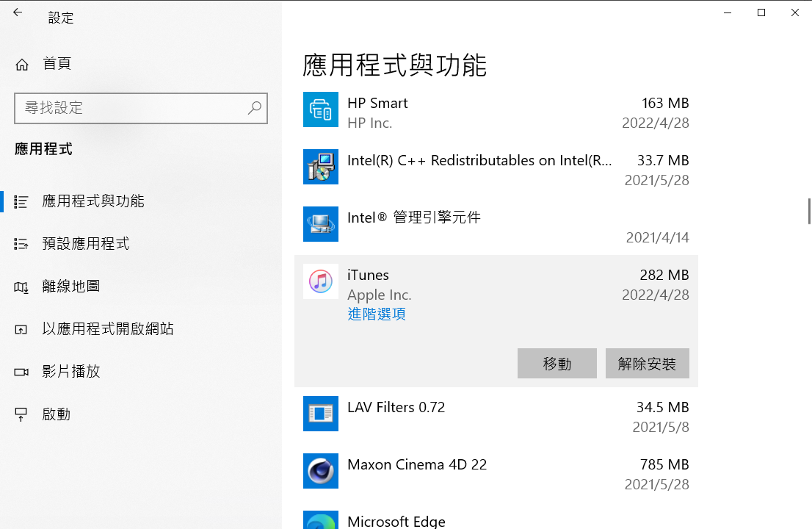Screen dimensions: 812x529
Task: Click 解除安裝 to uninstall iTunes
Action: click(x=648, y=363)
